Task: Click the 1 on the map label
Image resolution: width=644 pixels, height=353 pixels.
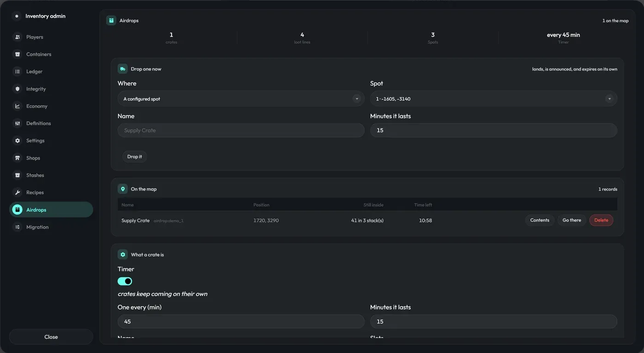Action: click(615, 21)
